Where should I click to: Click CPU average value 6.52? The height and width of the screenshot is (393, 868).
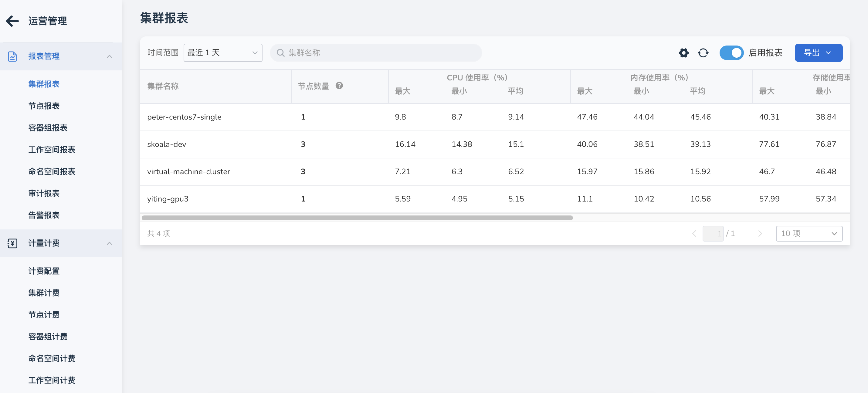(516, 171)
